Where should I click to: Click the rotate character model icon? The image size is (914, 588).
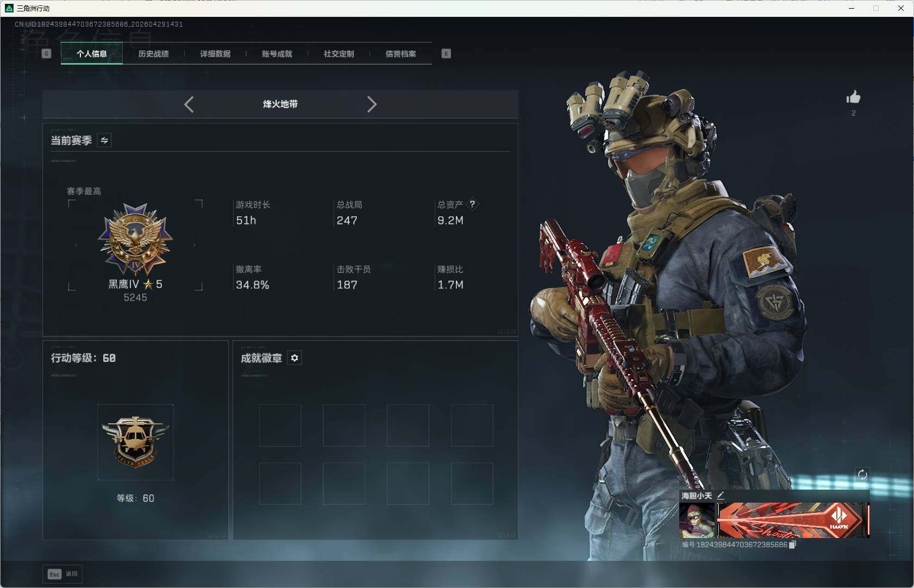pos(863,474)
